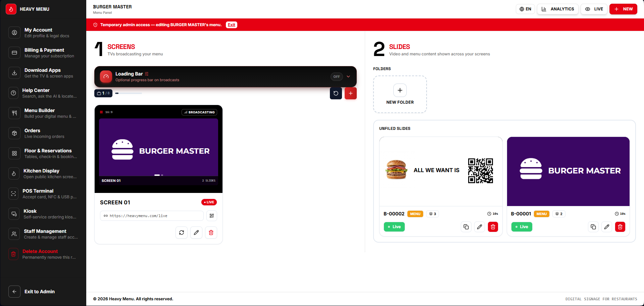Click the slide indicator dots on preview
Screen dimensions: 644x306
coord(159,175)
